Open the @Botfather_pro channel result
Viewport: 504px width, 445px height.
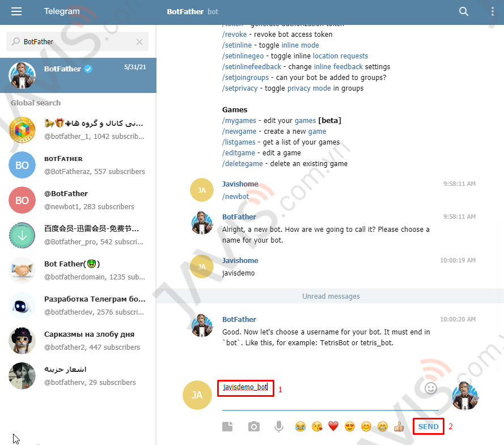pyautogui.click(x=78, y=235)
